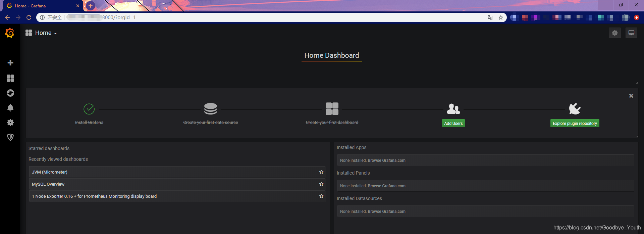644x234 pixels.
Task: Reload the current page
Action: point(29,17)
